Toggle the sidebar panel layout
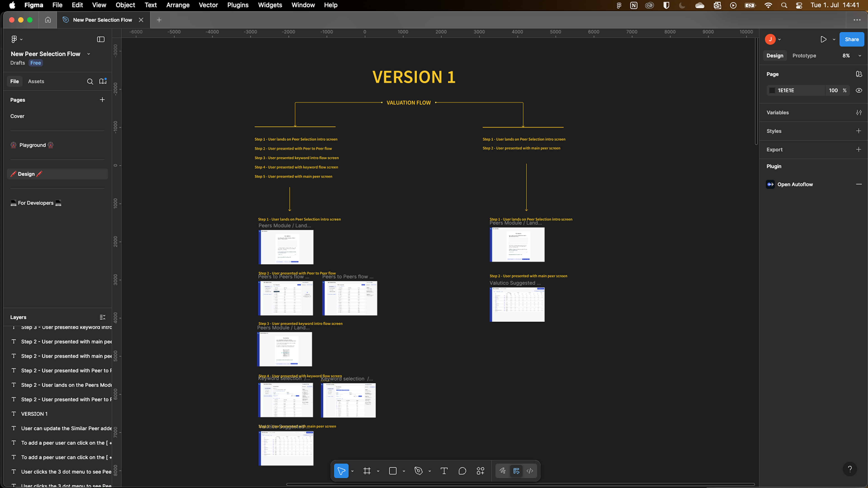The image size is (868, 488). [101, 39]
